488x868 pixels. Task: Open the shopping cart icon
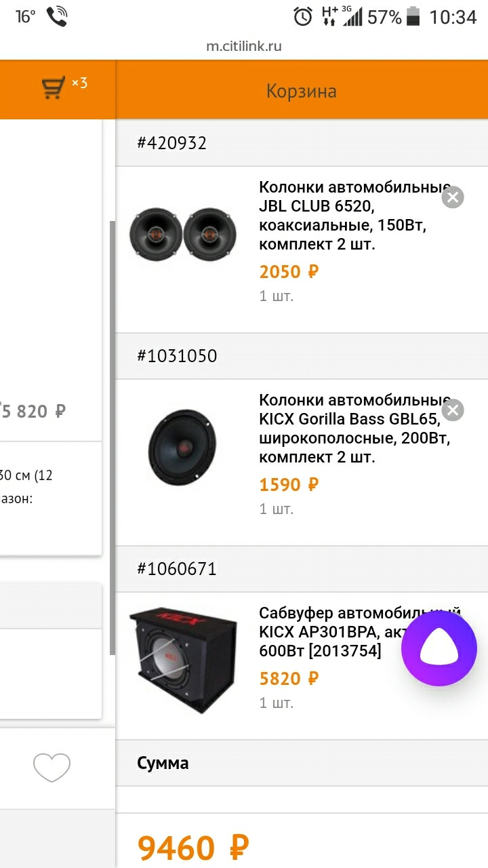54,87
